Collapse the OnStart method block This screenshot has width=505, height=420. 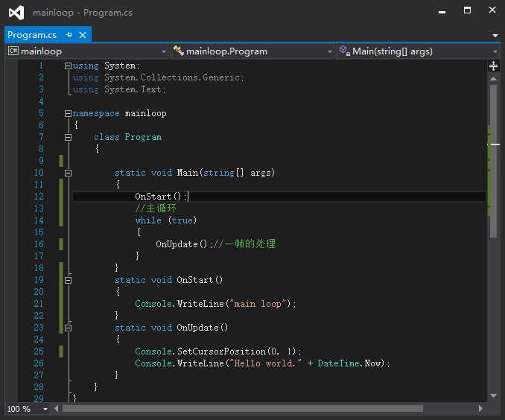pos(68,281)
